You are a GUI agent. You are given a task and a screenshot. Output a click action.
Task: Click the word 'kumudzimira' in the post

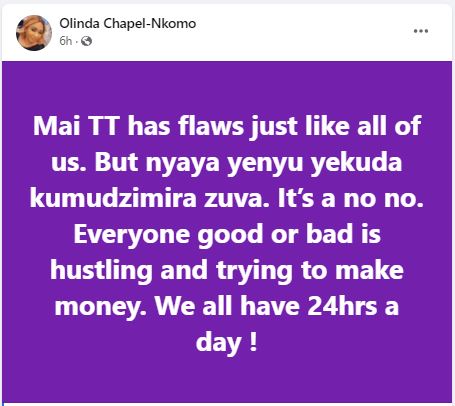[x=113, y=198]
